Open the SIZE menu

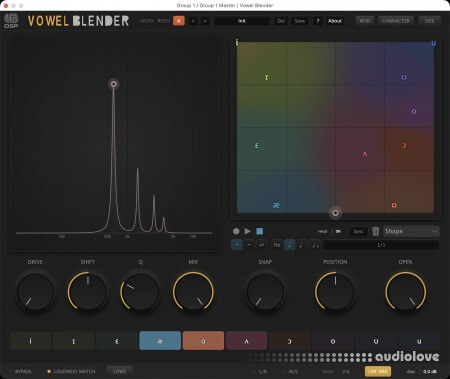(x=429, y=21)
